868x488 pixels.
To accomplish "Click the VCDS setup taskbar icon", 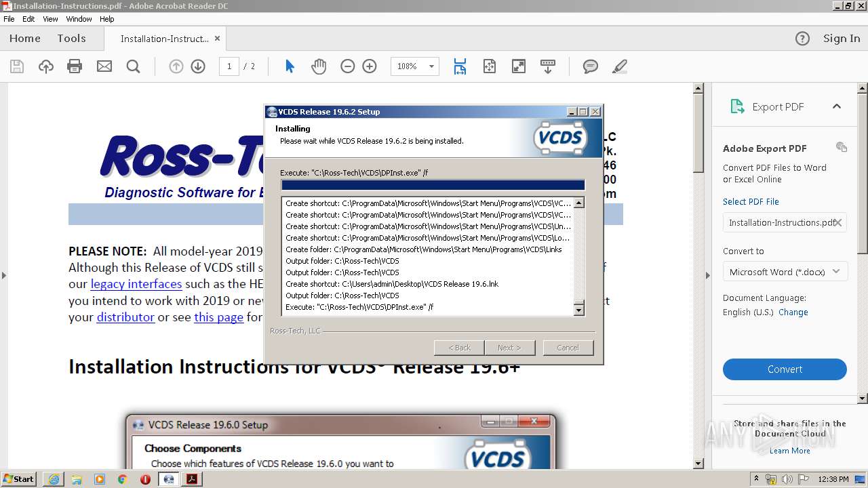I will tap(169, 479).
